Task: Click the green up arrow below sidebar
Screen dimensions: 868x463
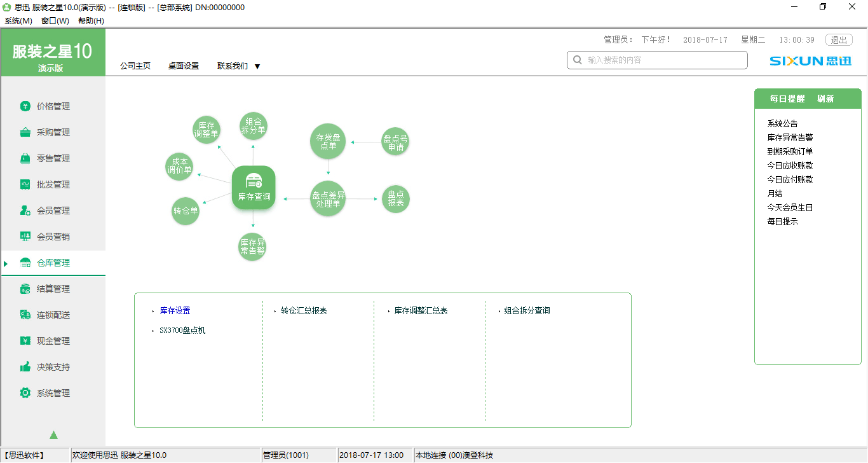Action: [53, 435]
